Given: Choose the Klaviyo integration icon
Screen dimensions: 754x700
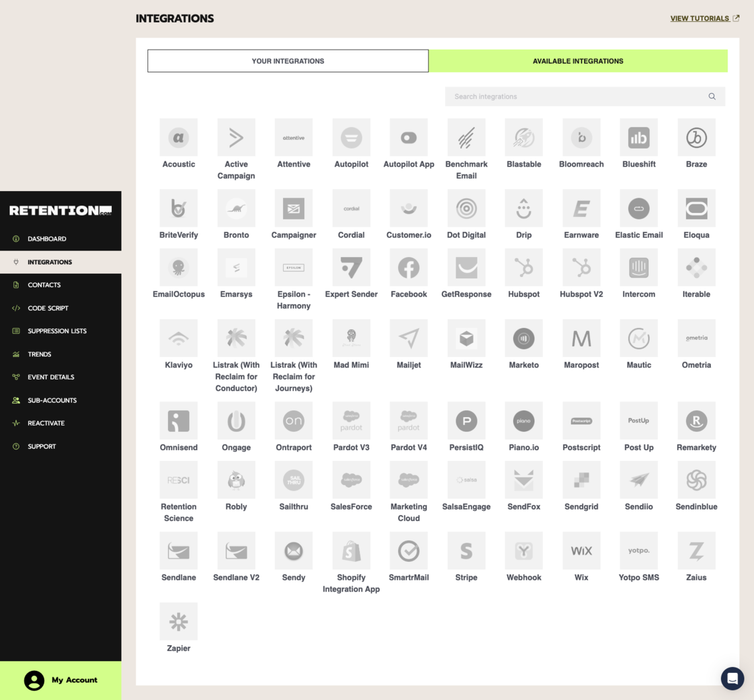Looking at the screenshot, I should coord(179,338).
